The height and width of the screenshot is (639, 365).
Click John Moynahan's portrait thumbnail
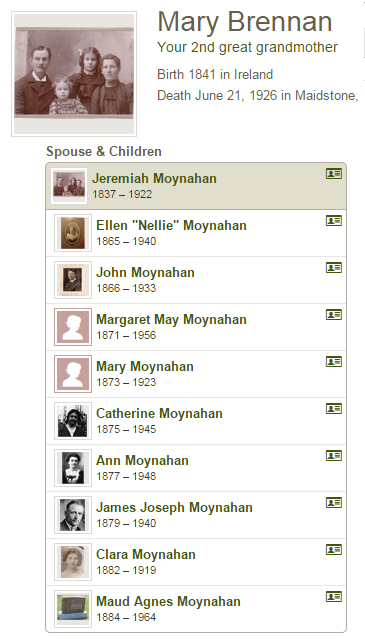click(x=73, y=280)
